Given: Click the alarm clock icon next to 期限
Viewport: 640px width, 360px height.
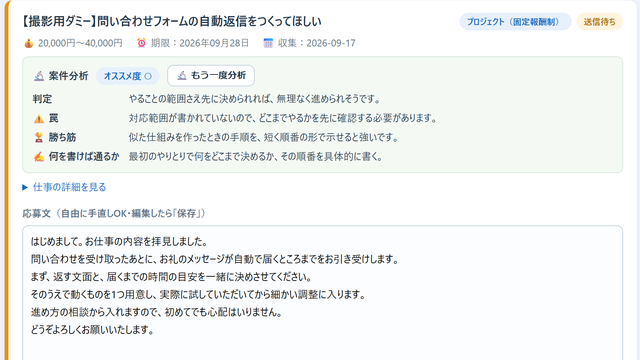Looking at the screenshot, I should pyautogui.click(x=141, y=43).
